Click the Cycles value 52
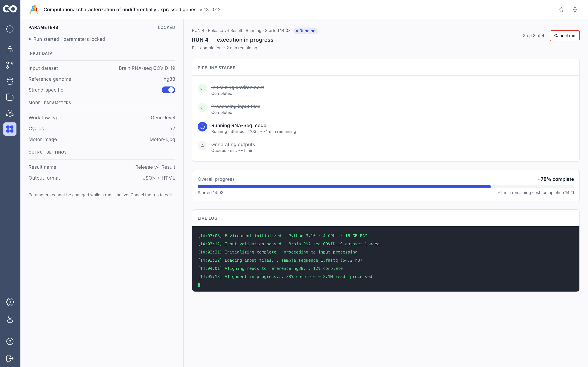Viewport: 588px width, 367px height. coord(172,128)
